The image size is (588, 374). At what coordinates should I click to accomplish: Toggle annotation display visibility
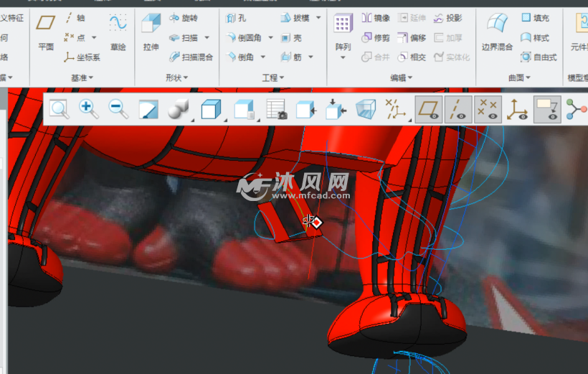pos(547,109)
